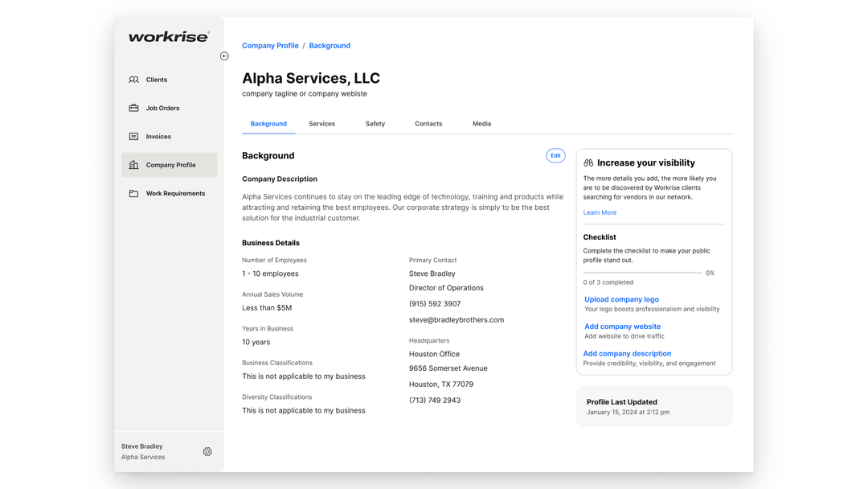
Task: Switch to the Services tab
Action: pos(321,124)
